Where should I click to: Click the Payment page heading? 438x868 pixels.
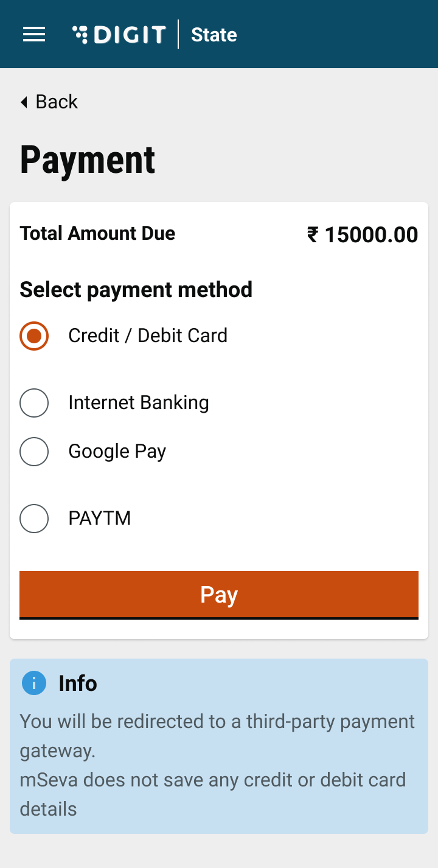(88, 160)
